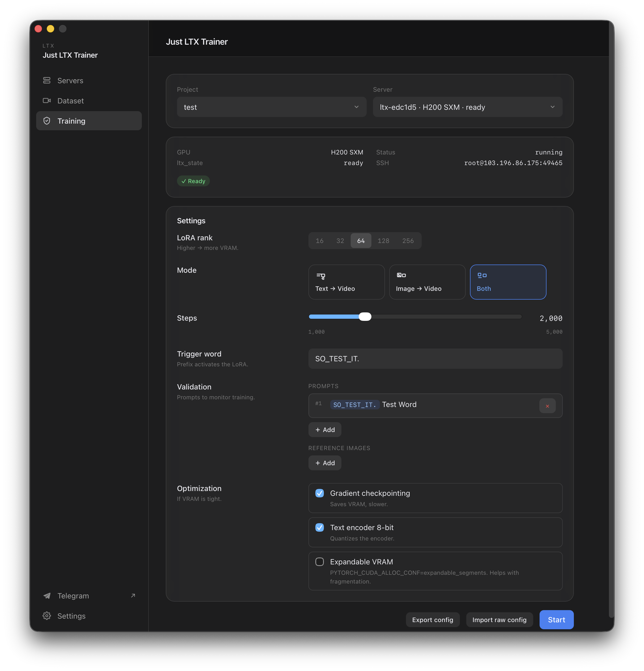Click the Servers sidebar icon
The image size is (644, 671).
click(x=47, y=81)
